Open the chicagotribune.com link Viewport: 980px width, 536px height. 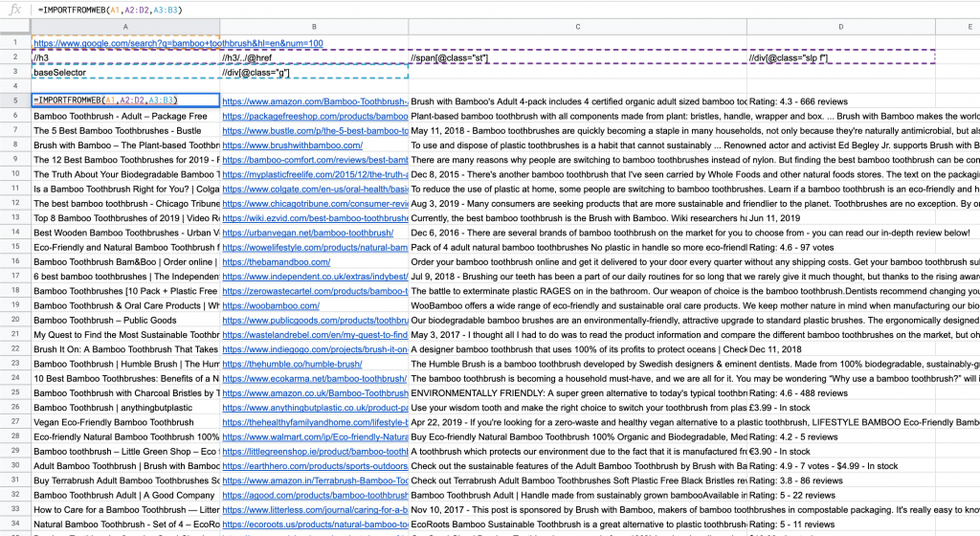tap(315, 204)
